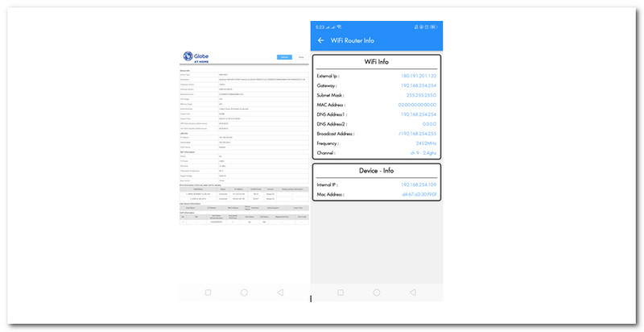Tap the right phone's square recents button

click(341, 293)
